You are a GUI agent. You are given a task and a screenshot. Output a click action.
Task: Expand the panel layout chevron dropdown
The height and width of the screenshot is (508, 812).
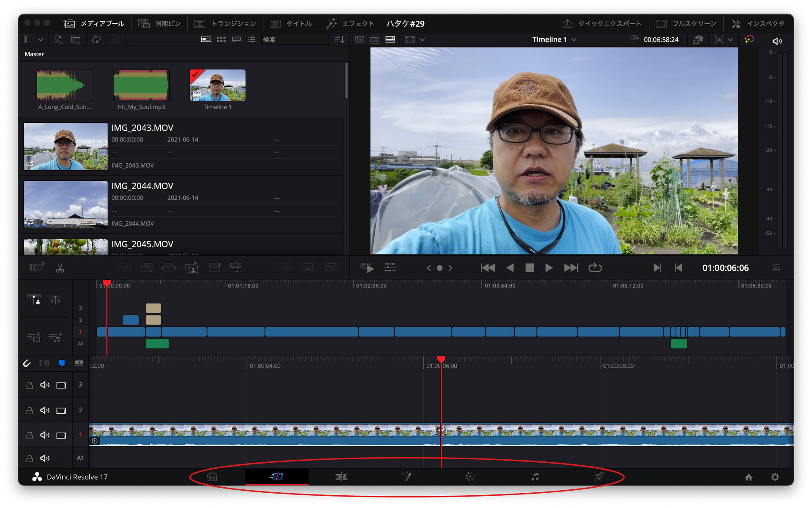[41, 39]
